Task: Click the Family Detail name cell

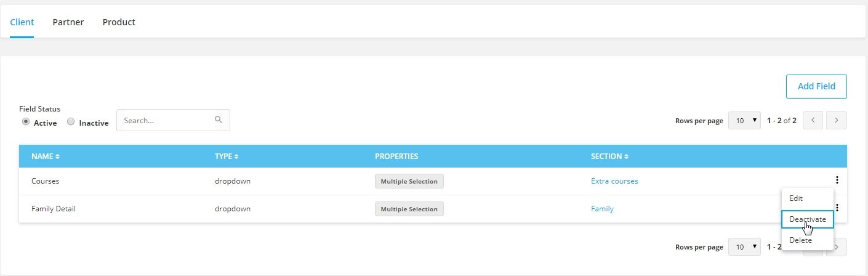Action: [54, 209]
